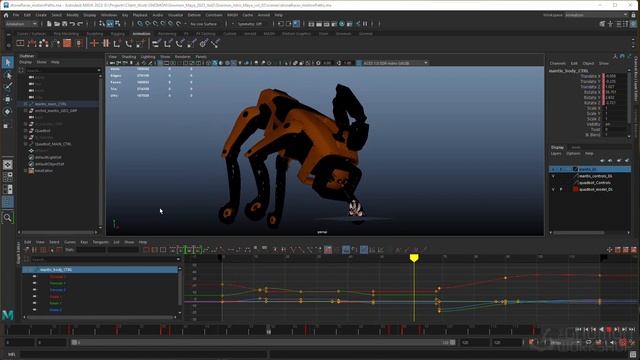Select Rotate Z channel in Graph Editor list
The image size is (640, 360).
point(56,310)
